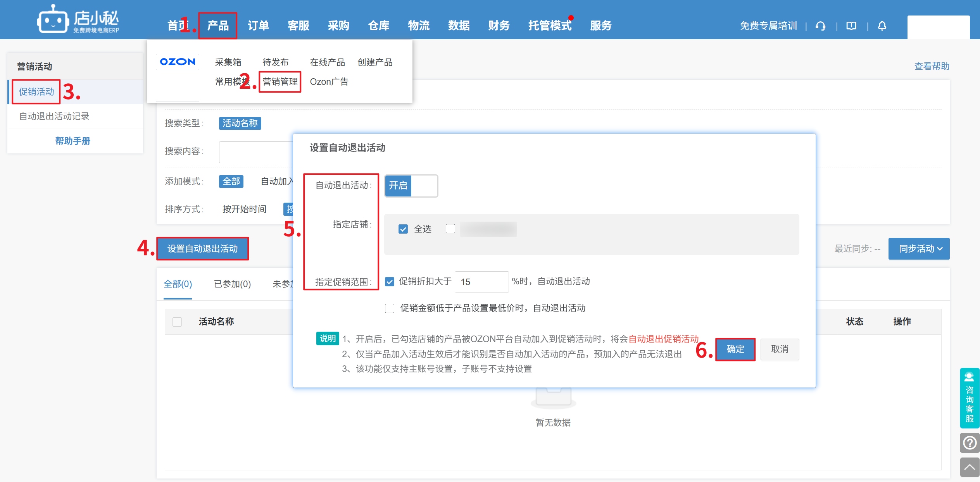The width and height of the screenshot is (980, 482).
Task: Click the OZON platform logo
Action: [x=178, y=62]
